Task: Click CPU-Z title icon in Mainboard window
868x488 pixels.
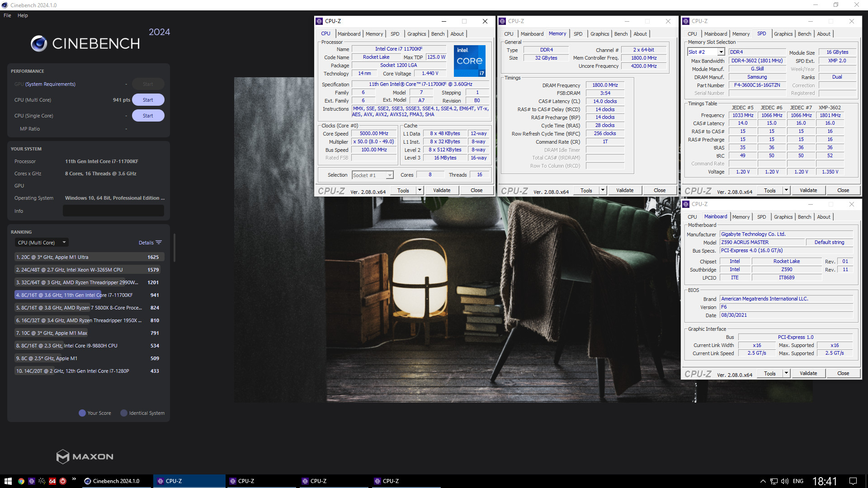Action: 686,204
